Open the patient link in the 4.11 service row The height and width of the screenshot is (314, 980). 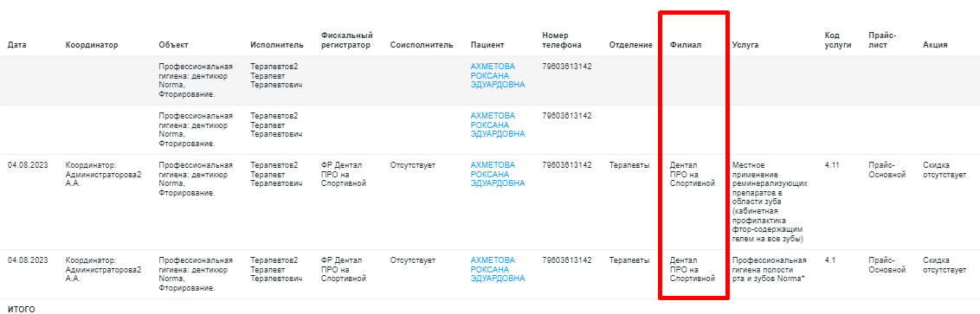[498, 174]
